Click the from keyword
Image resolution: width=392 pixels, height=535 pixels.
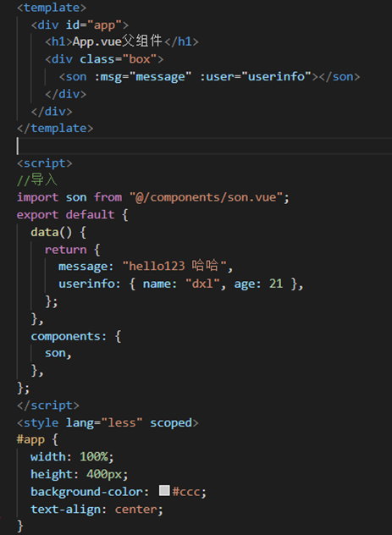click(108, 197)
